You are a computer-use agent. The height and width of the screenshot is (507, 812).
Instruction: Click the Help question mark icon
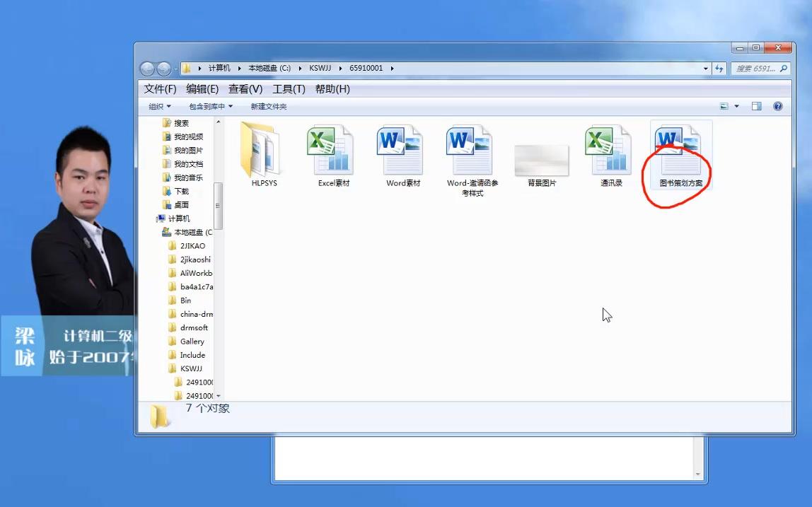[777, 106]
